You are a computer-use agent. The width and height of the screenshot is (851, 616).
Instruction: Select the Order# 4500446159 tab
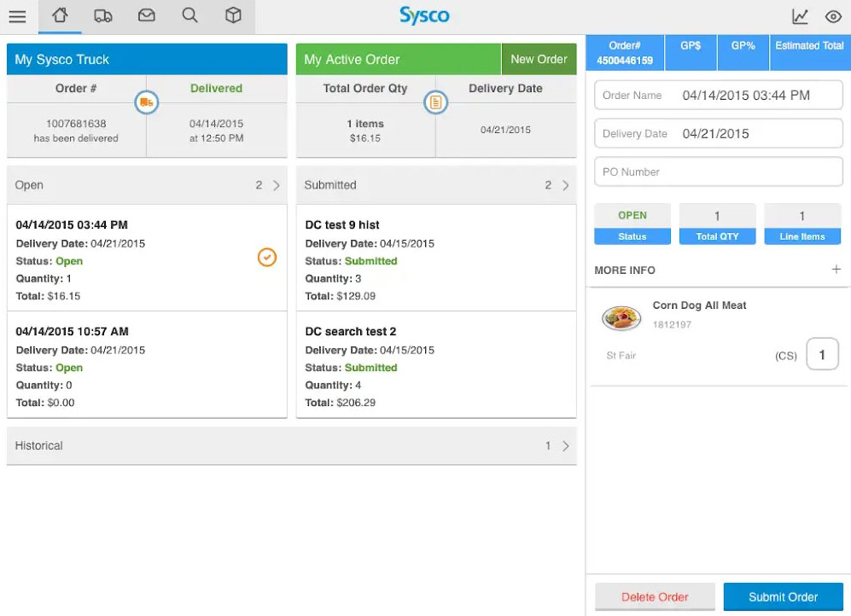point(625,53)
